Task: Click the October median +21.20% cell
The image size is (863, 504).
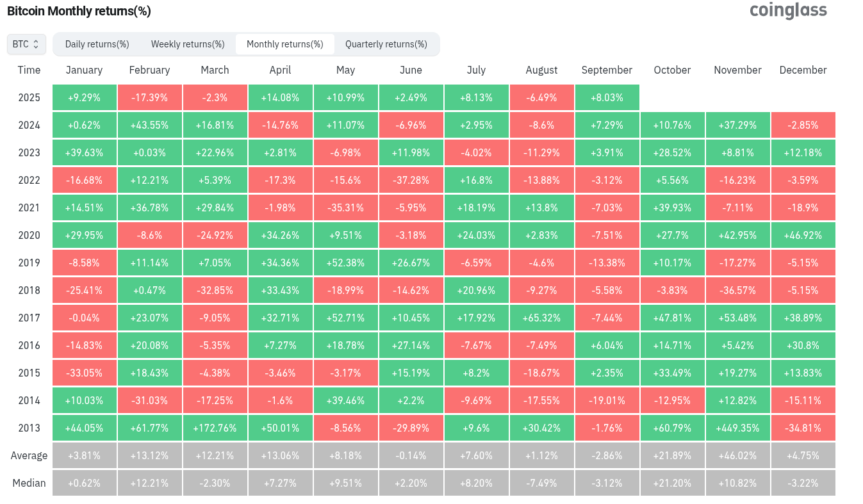Action: pos(672,483)
